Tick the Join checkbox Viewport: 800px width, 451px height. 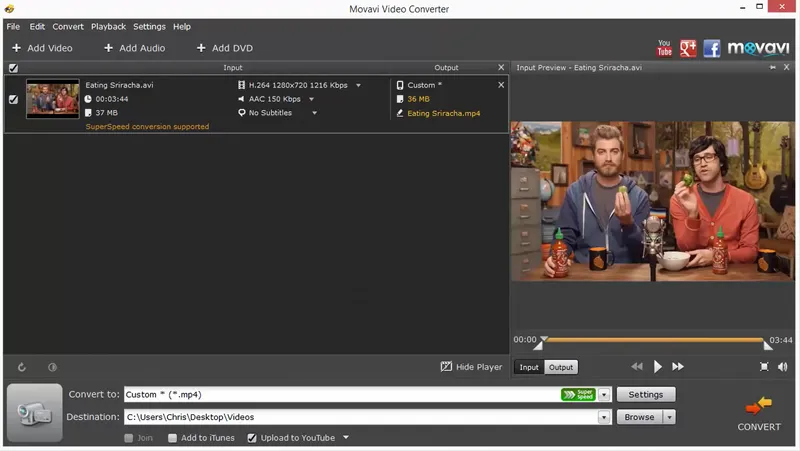click(129, 438)
